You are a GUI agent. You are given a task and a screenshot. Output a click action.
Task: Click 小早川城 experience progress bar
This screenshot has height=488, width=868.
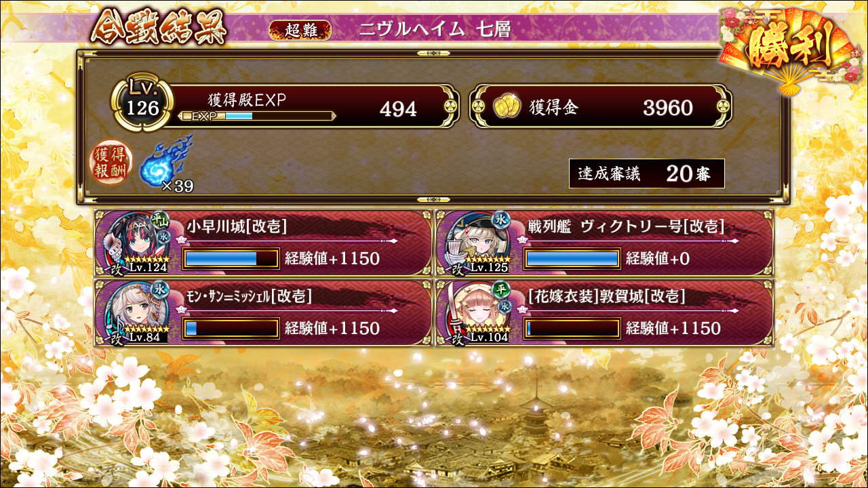231,258
